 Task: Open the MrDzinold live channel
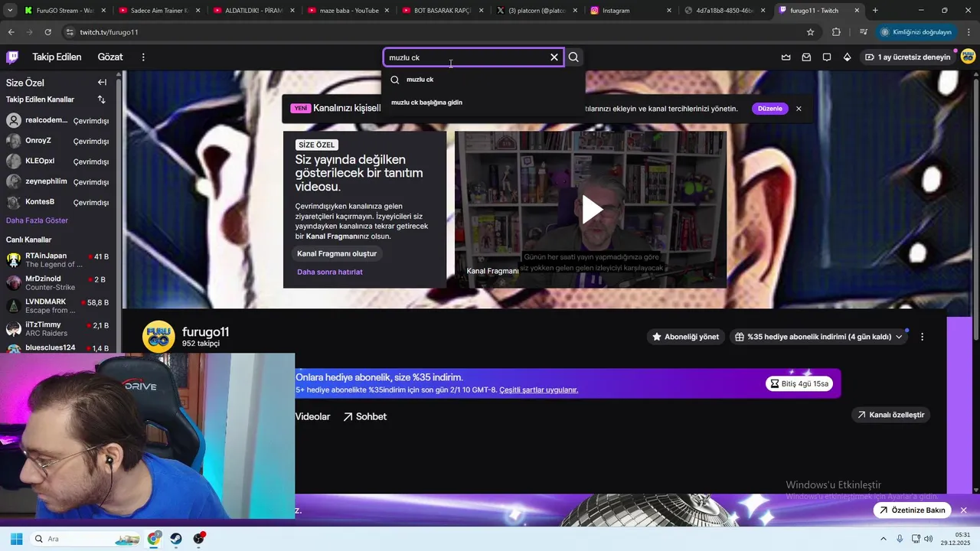coord(58,283)
